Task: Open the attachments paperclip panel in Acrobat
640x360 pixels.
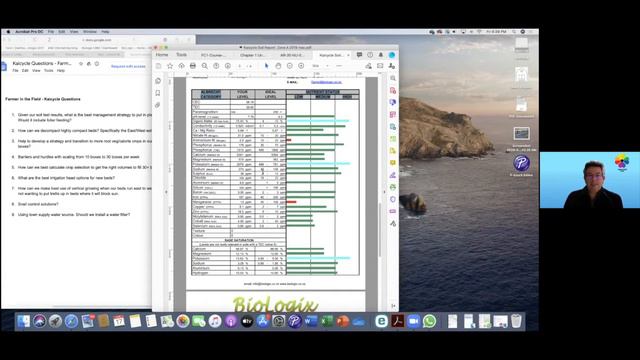Action: 158,105
